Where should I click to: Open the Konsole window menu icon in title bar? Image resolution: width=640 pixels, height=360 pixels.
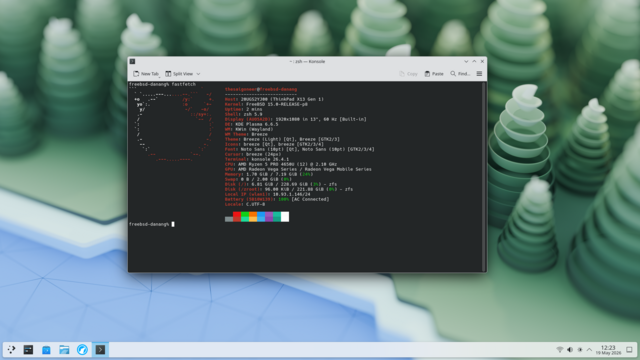tap(132, 61)
